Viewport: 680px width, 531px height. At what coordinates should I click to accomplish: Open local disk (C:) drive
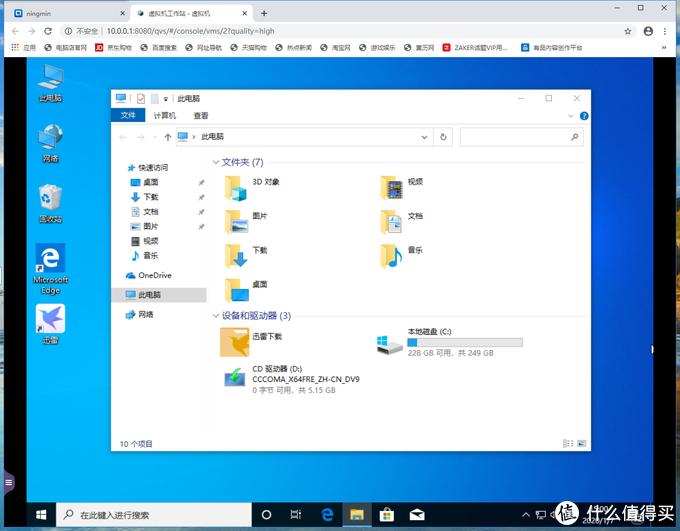[450, 342]
